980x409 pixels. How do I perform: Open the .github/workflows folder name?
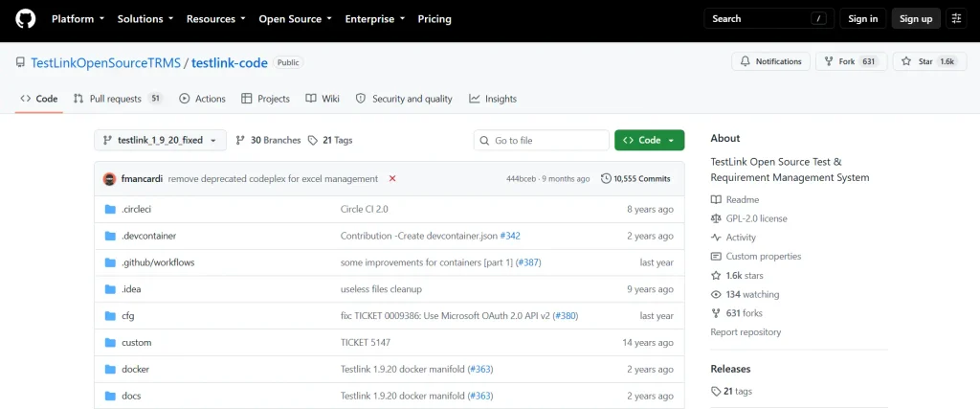click(x=158, y=262)
